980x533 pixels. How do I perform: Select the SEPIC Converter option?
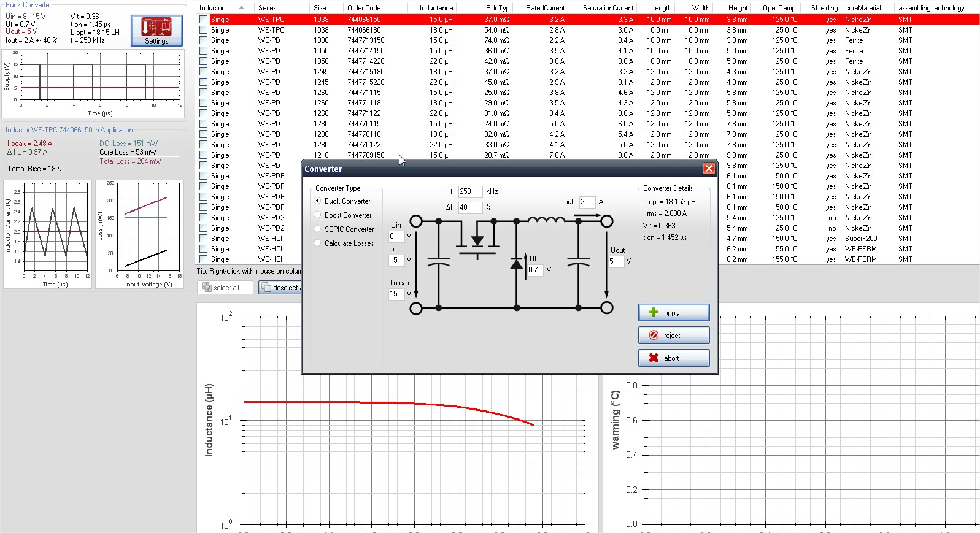click(318, 229)
